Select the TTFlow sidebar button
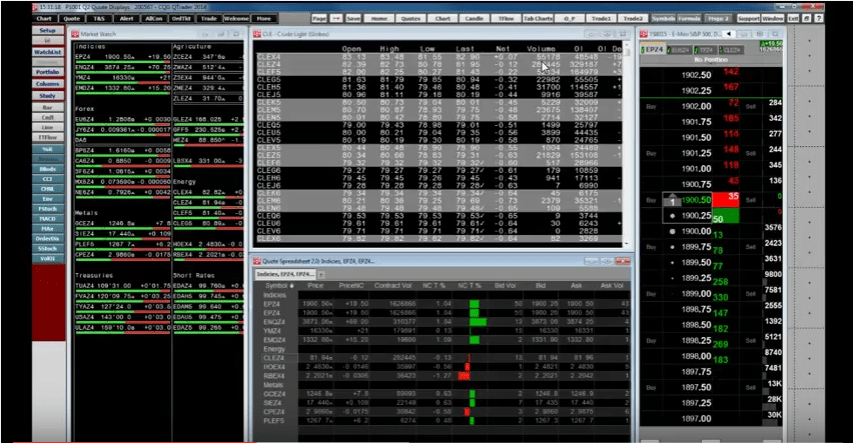The image size is (853, 443). pos(48,138)
